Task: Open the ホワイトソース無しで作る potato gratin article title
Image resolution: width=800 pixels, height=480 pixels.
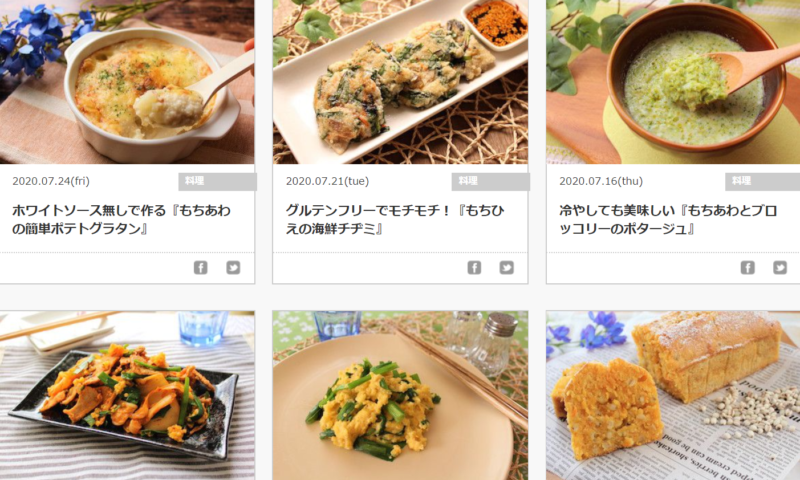Action: pos(121,219)
